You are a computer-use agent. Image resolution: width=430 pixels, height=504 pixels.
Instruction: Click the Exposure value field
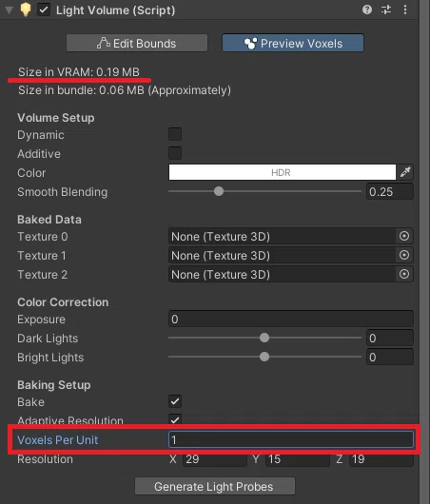291,319
